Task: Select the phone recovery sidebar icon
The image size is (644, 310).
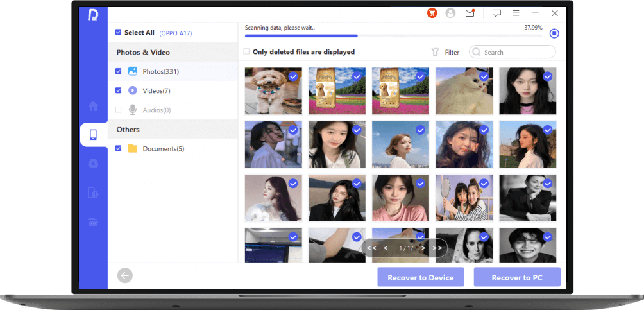Action: tap(94, 135)
